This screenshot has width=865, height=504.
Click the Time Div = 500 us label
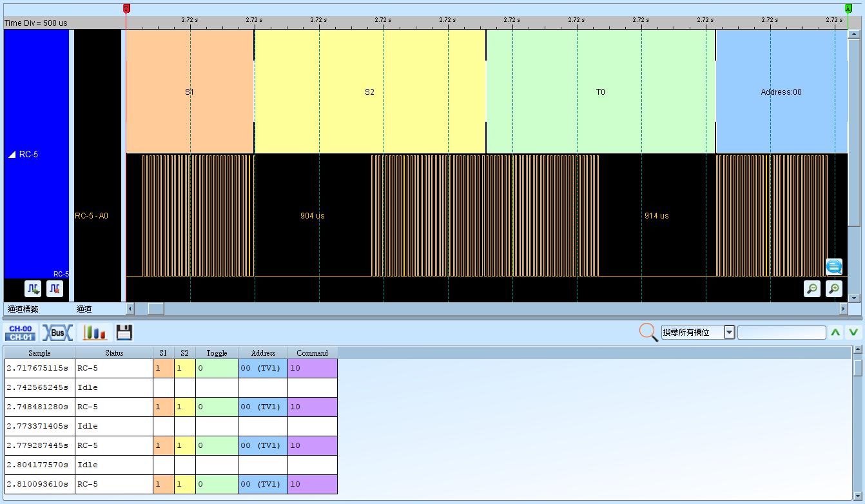pyautogui.click(x=36, y=23)
